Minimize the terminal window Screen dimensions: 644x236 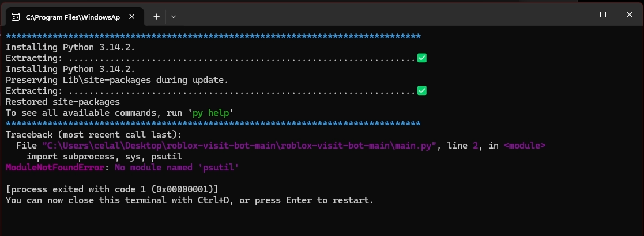click(x=577, y=14)
